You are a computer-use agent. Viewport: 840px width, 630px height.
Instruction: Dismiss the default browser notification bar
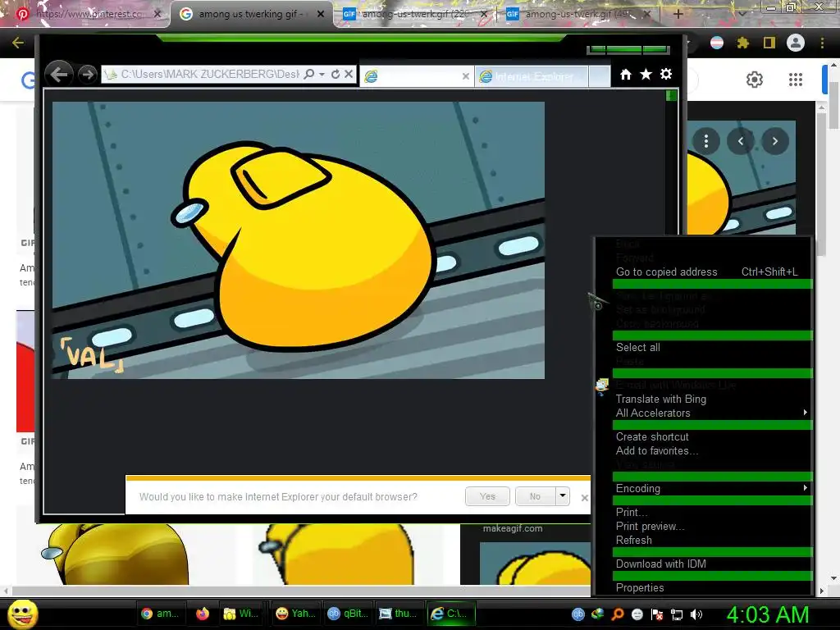[x=584, y=498]
